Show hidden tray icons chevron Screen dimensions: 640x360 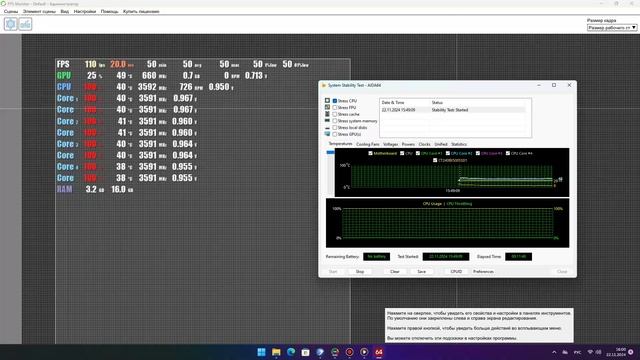coord(554,352)
